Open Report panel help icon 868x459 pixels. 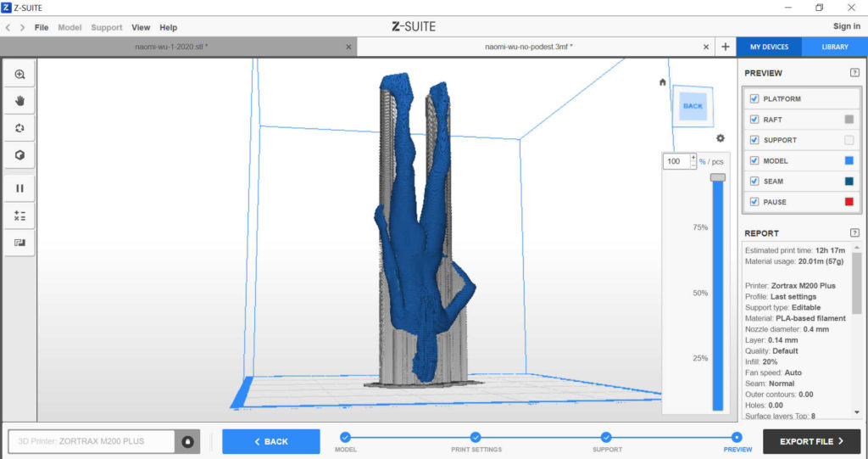click(x=854, y=232)
